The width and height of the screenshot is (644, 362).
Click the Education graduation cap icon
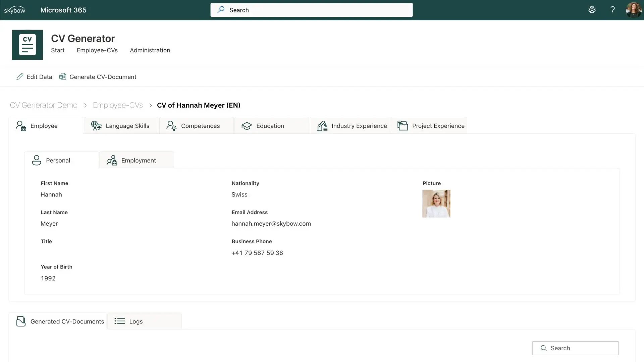click(247, 125)
